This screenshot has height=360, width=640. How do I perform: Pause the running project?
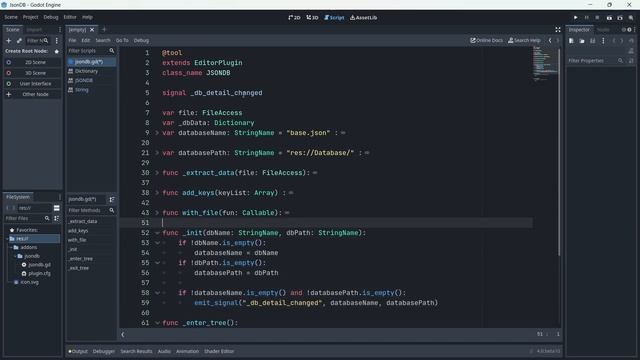[587, 18]
